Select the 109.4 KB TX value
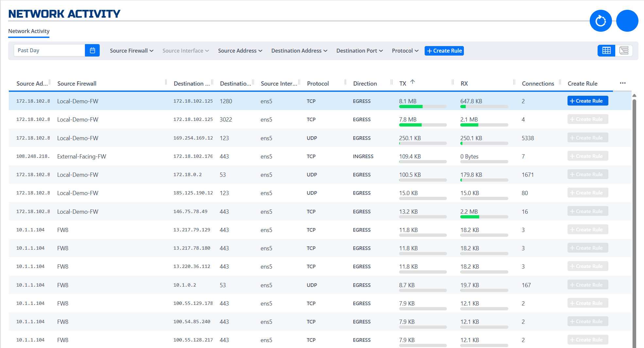 pos(410,156)
